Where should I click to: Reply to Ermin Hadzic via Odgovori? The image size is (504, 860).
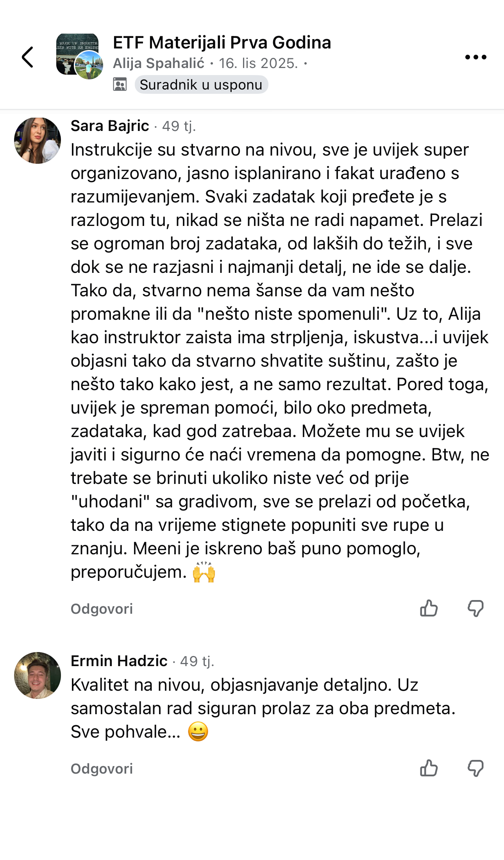[x=102, y=769]
